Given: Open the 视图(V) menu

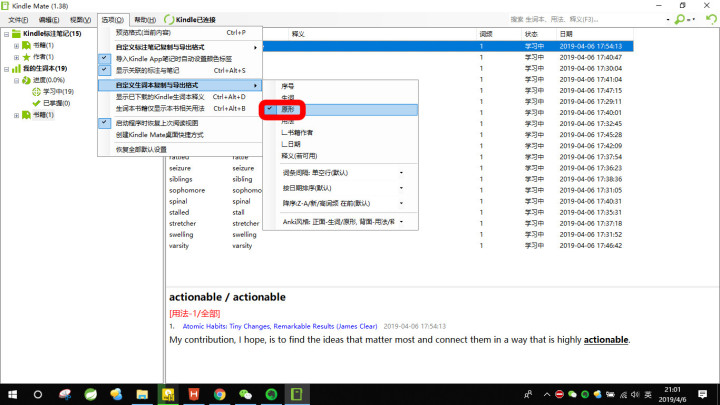Looking at the screenshot, I should coord(80,20).
